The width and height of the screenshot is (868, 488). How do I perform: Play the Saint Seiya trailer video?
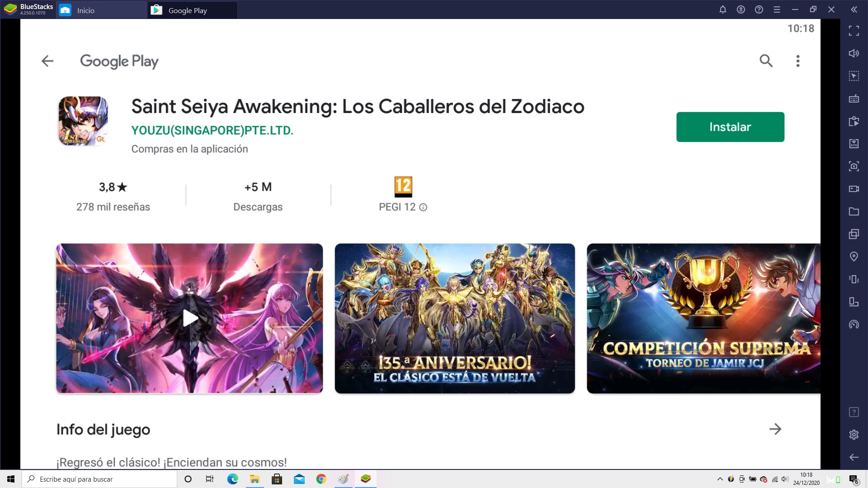[x=189, y=318]
